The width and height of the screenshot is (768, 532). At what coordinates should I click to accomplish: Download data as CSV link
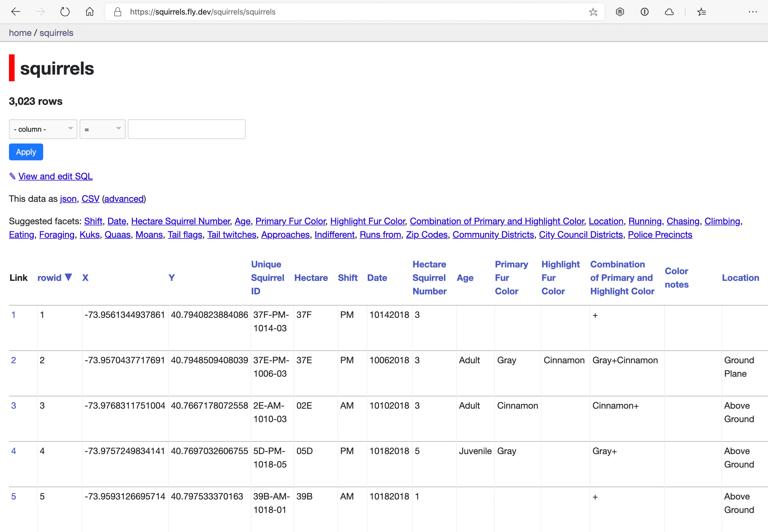[x=90, y=199]
